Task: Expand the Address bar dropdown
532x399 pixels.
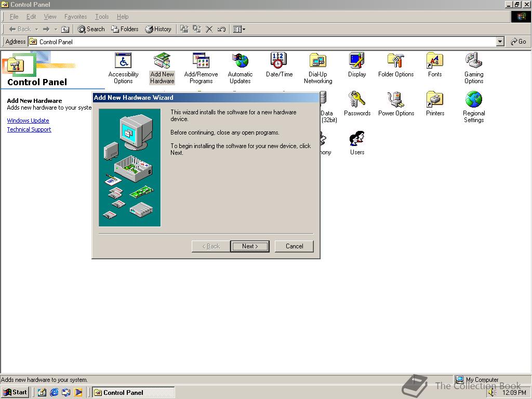Action: [500, 42]
